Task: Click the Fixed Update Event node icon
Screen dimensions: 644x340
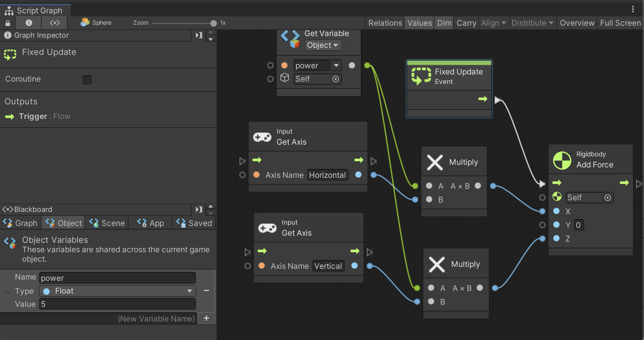Action: 421,76
